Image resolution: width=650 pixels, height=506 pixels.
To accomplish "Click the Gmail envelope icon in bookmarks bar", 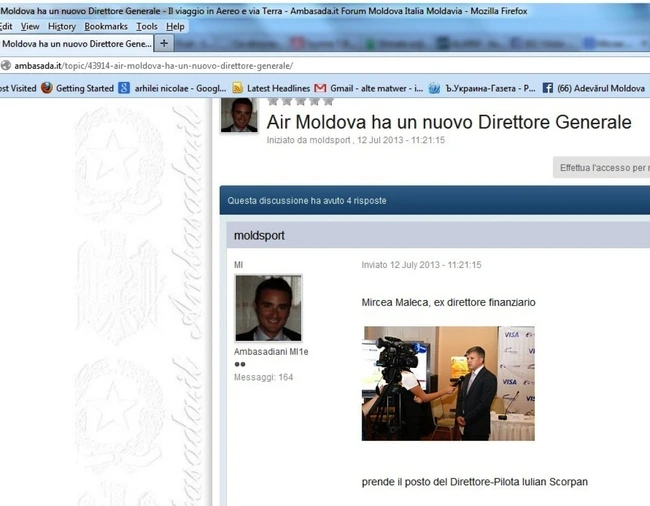I will coord(320,88).
